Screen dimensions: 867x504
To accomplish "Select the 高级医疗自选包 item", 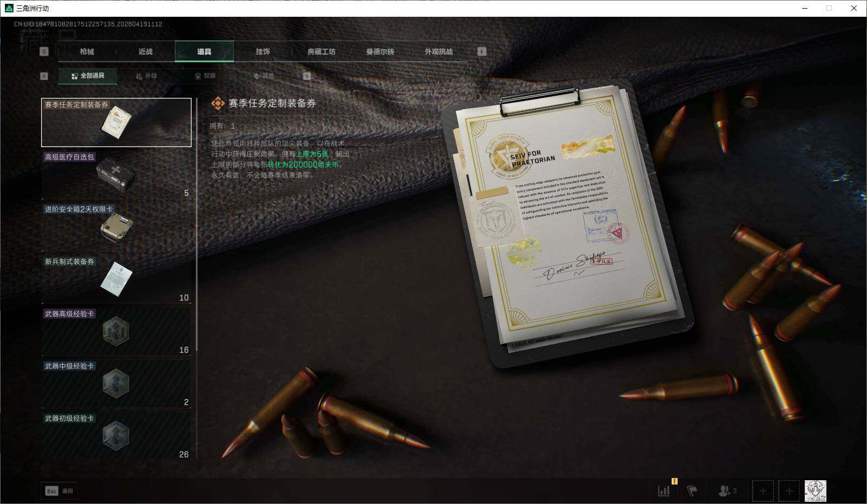I will coord(116,175).
